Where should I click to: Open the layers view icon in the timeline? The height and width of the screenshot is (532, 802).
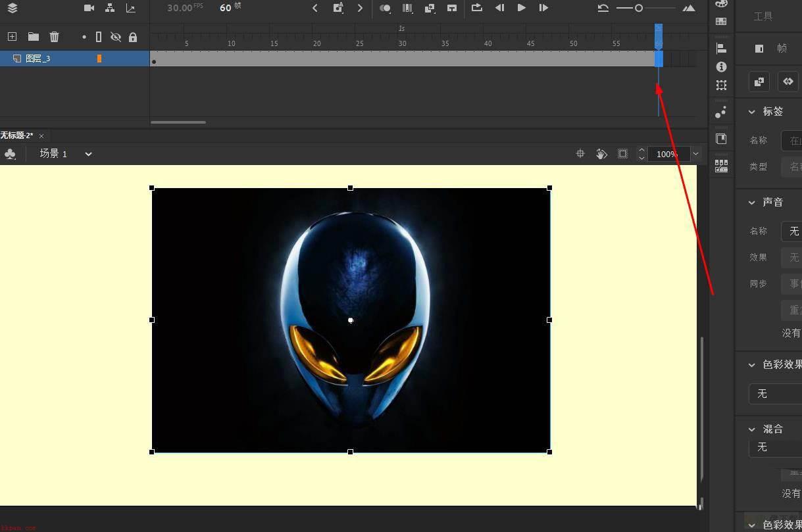tap(12, 8)
